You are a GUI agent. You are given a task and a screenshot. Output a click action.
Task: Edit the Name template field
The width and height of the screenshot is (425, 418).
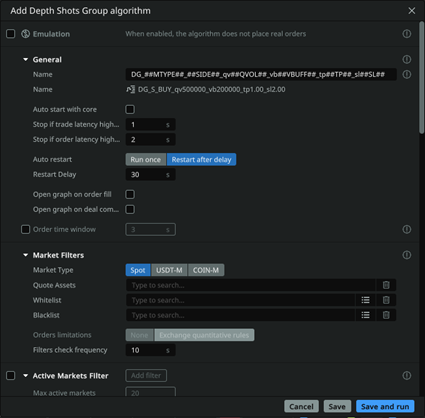coord(261,74)
